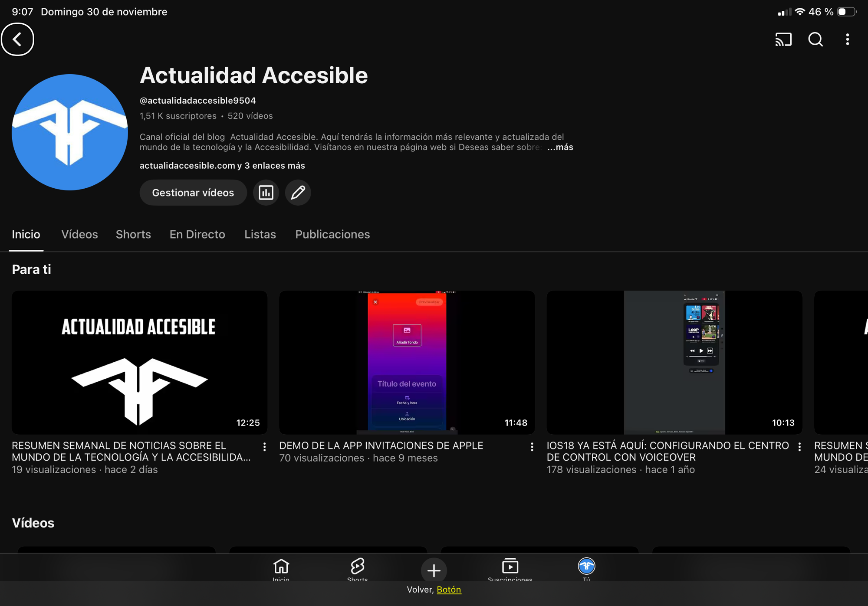Open the Cast to device icon

[783, 39]
